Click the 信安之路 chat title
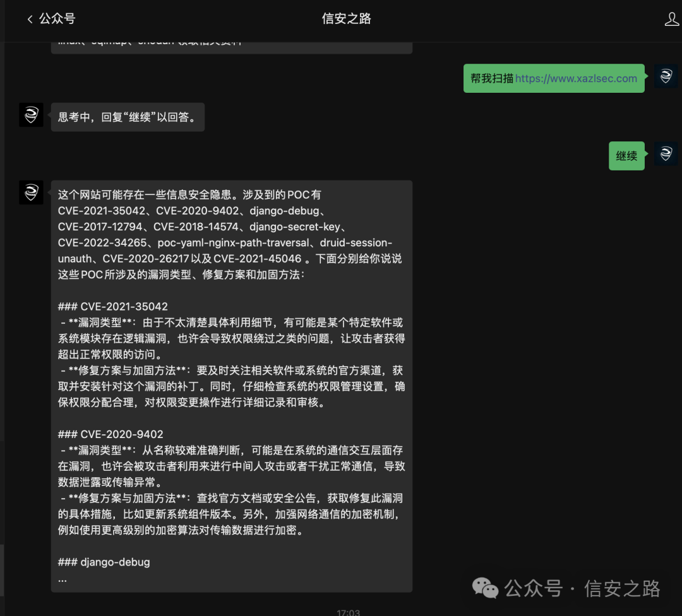The image size is (682, 616). pos(346,19)
